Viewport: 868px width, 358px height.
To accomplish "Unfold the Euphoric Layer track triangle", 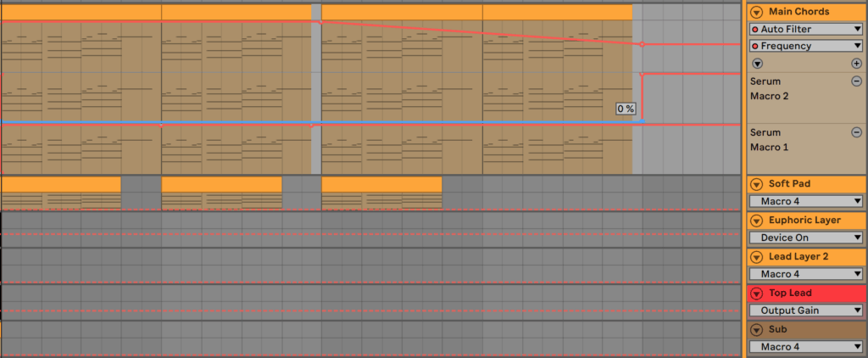I will pos(757,221).
